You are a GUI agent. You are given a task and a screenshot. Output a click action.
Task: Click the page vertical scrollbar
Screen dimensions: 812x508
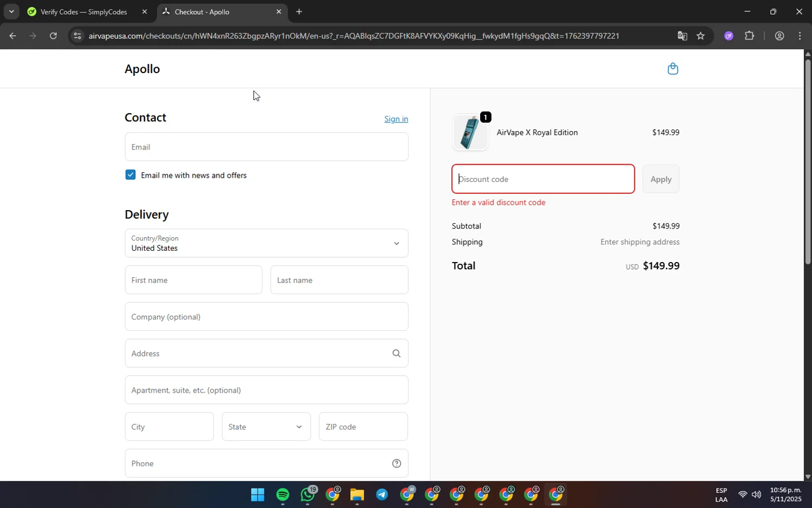[808, 162]
